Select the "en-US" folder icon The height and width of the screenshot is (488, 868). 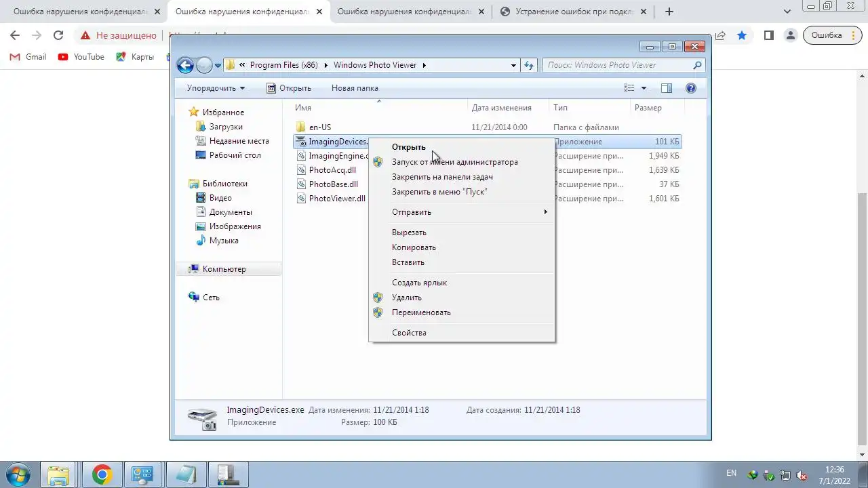click(302, 127)
